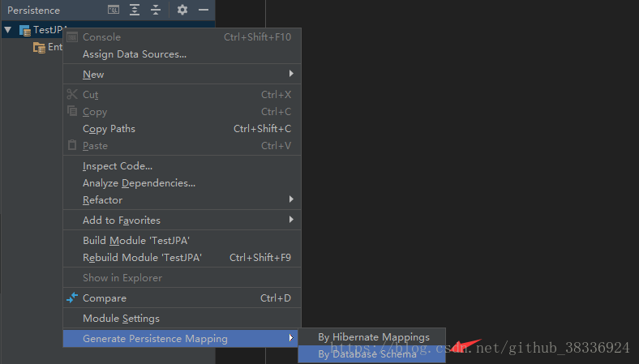Select Rebuild Module 'TestJPA'
Viewport: 639px width, 364px height.
tap(182, 258)
